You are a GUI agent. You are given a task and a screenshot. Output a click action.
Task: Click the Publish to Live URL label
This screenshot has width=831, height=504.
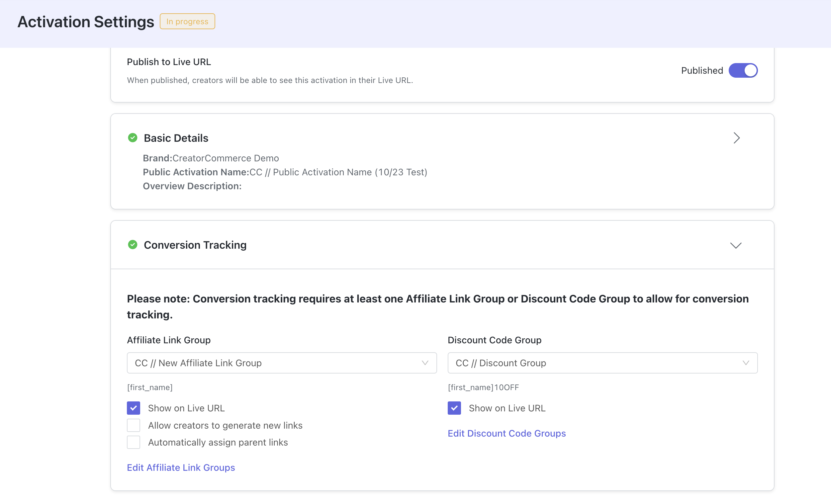(169, 62)
